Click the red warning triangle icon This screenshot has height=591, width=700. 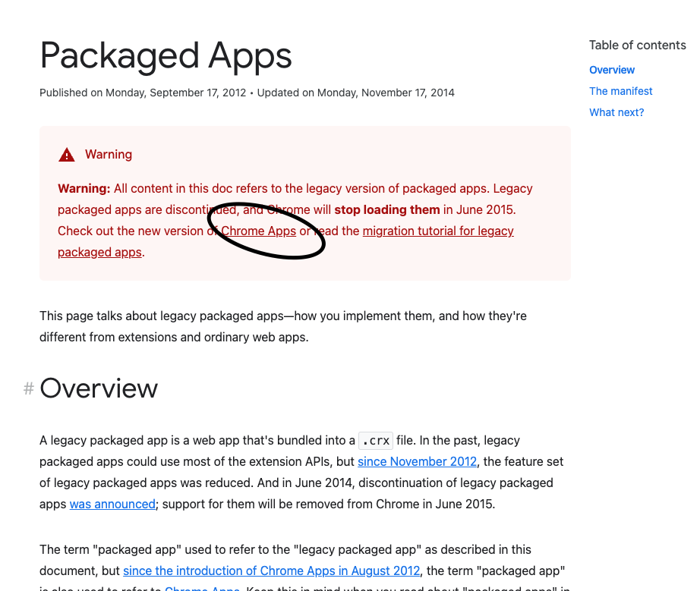pyautogui.click(x=67, y=154)
